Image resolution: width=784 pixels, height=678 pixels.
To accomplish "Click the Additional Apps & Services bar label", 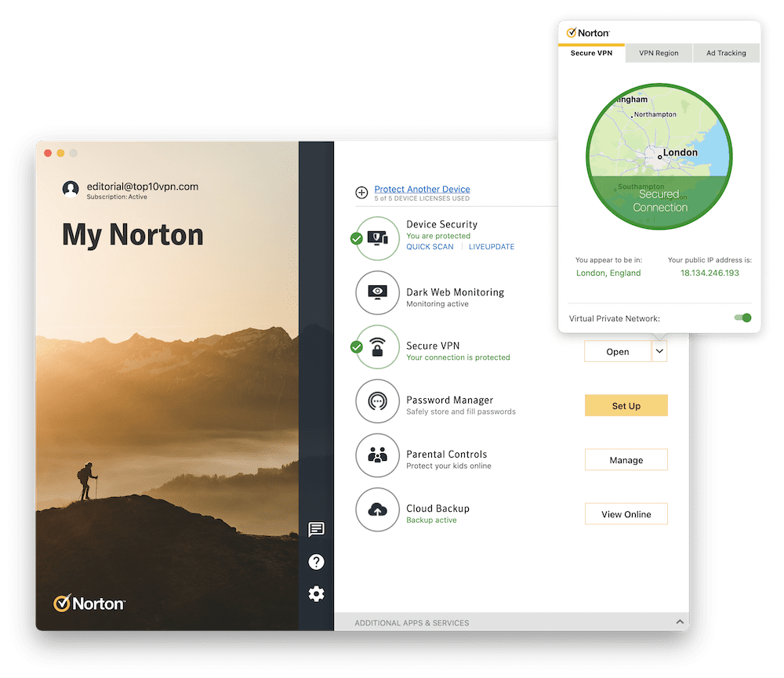I will 412,623.
